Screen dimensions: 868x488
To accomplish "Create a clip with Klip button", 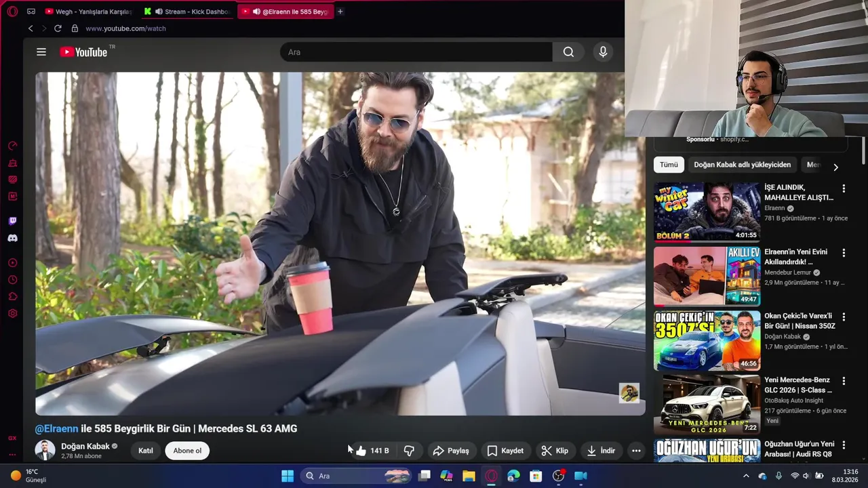I will 555,451.
